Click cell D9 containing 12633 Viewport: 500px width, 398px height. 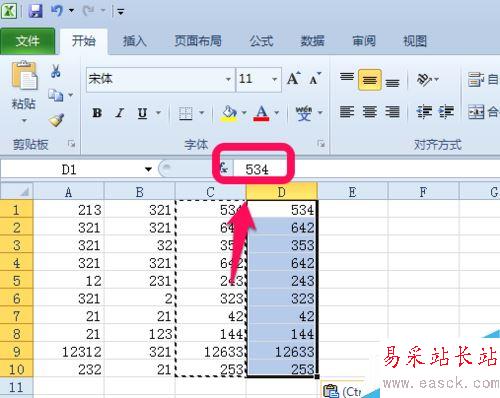[282, 352]
